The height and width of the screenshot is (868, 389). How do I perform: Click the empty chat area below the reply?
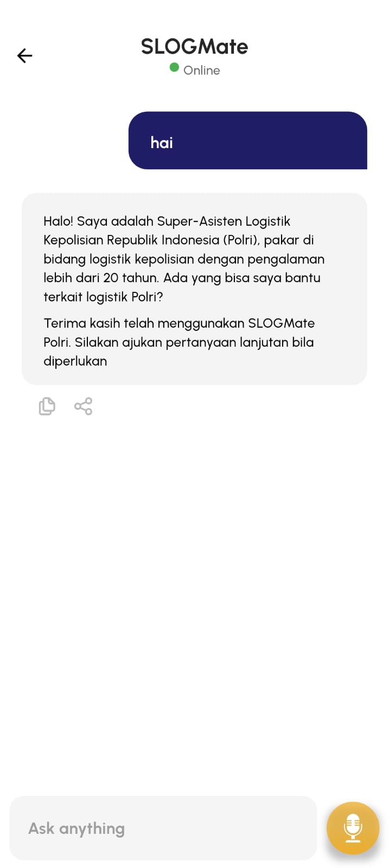click(x=194, y=597)
